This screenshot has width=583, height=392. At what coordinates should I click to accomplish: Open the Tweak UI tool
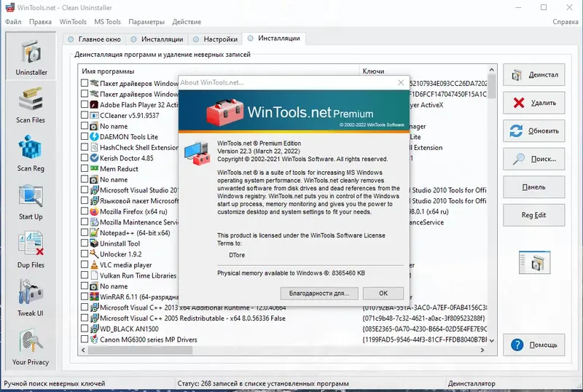pyautogui.click(x=31, y=298)
